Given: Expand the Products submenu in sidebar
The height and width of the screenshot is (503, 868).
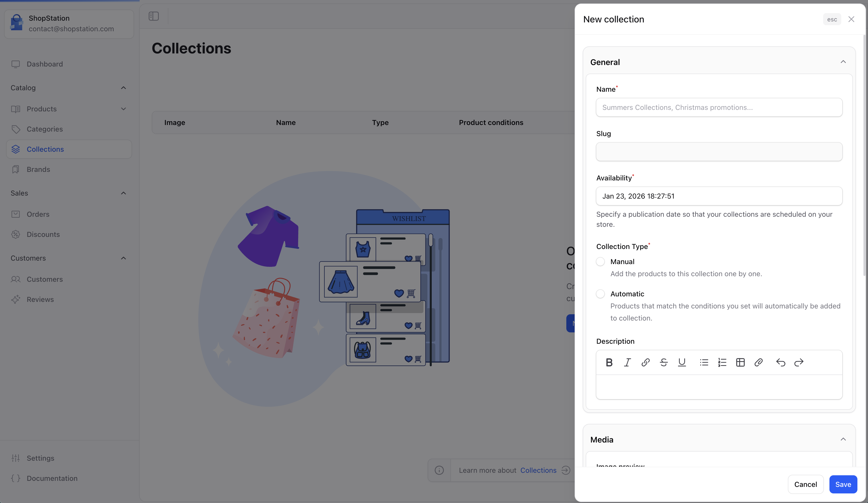Looking at the screenshot, I should pyautogui.click(x=123, y=109).
